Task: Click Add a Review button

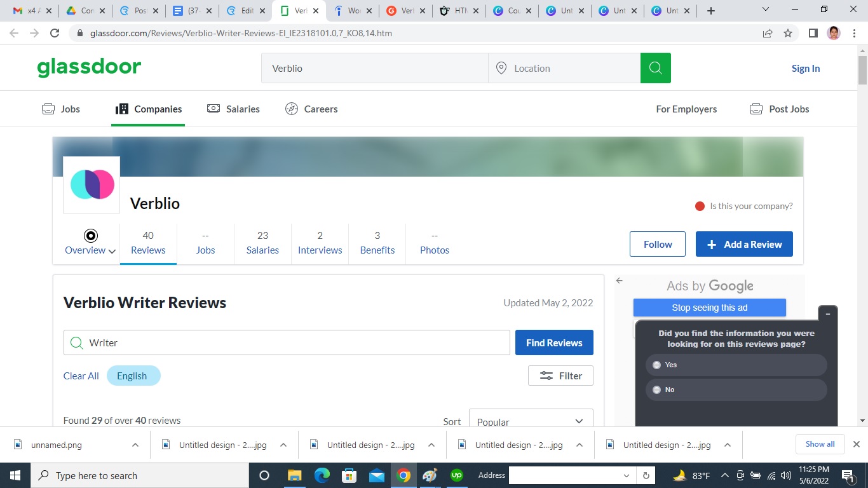Action: pos(744,244)
